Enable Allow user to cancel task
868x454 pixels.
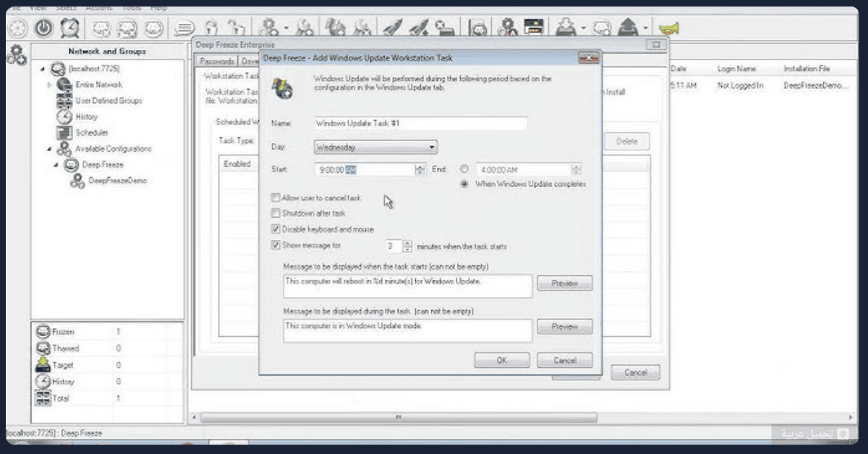[x=276, y=197]
